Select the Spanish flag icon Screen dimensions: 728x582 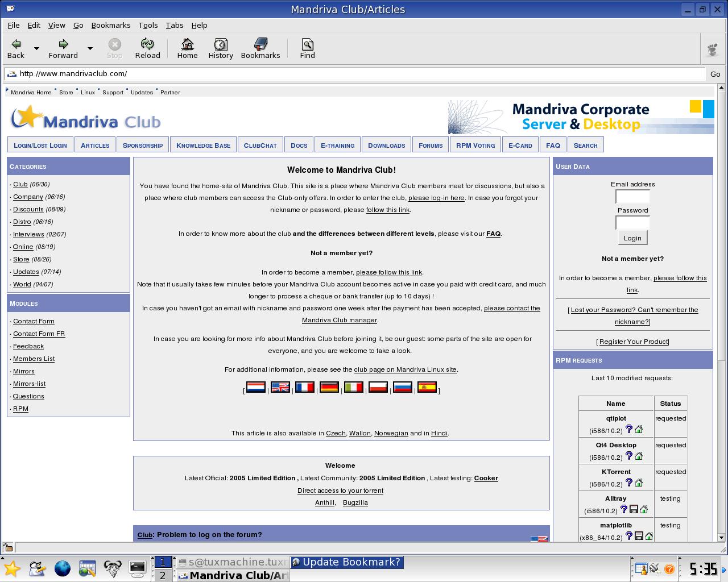tap(427, 388)
